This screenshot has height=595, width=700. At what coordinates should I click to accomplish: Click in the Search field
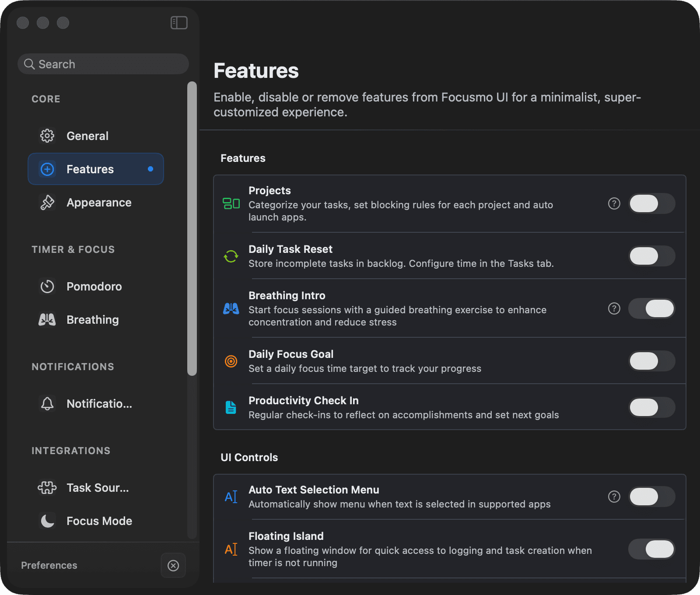(103, 64)
